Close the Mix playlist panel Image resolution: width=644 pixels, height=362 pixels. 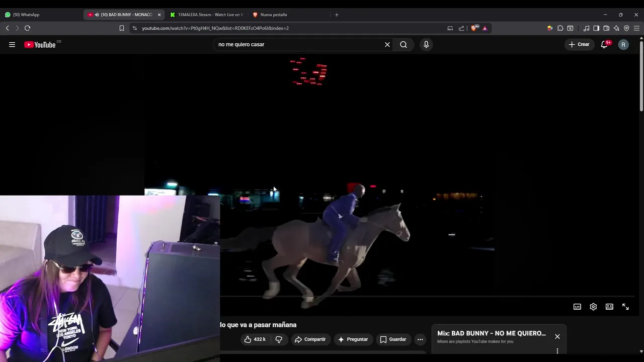557,336
